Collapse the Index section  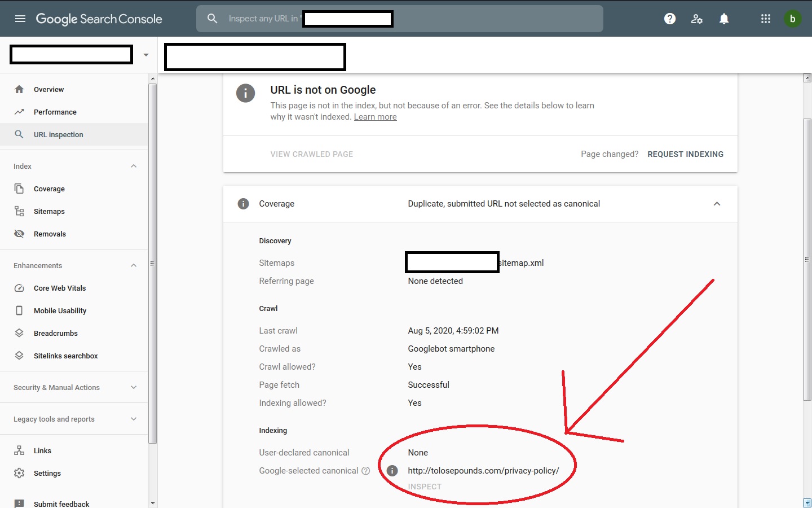point(134,166)
